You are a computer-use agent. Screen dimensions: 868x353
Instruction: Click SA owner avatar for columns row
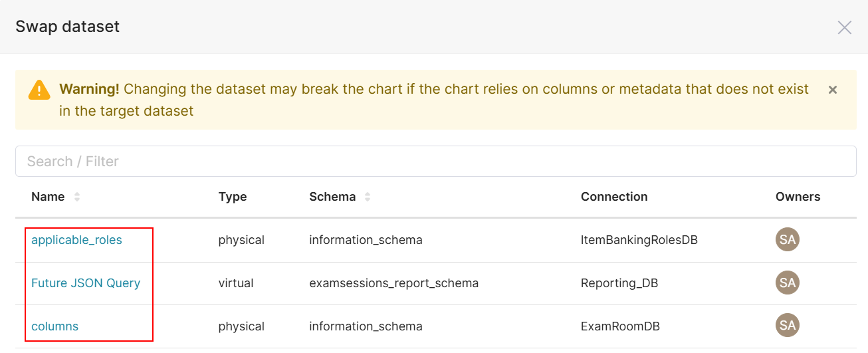[x=787, y=326]
